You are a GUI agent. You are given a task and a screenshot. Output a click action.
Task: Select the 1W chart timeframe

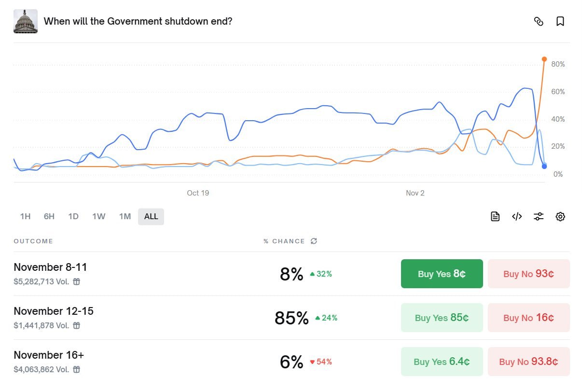coord(98,216)
